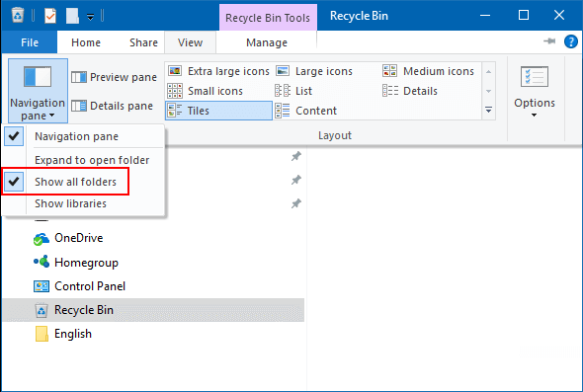The height and width of the screenshot is (392, 583).
Task: Click the Extra large icons layout icon
Action: (175, 70)
